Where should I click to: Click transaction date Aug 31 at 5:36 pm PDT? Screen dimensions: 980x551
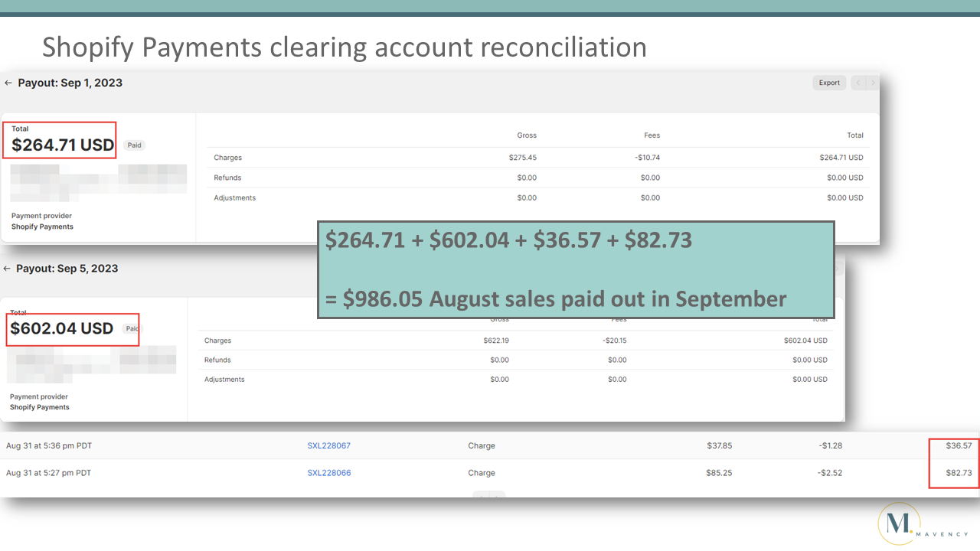point(48,445)
